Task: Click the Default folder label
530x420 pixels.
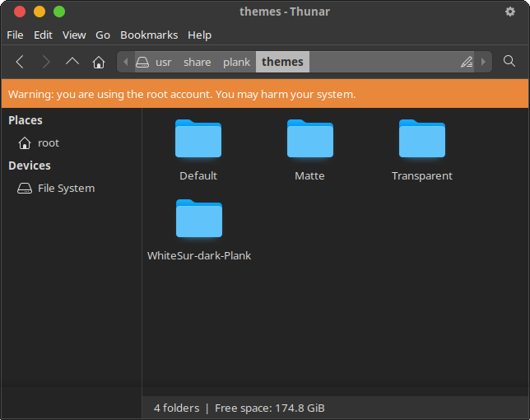Action: point(198,176)
